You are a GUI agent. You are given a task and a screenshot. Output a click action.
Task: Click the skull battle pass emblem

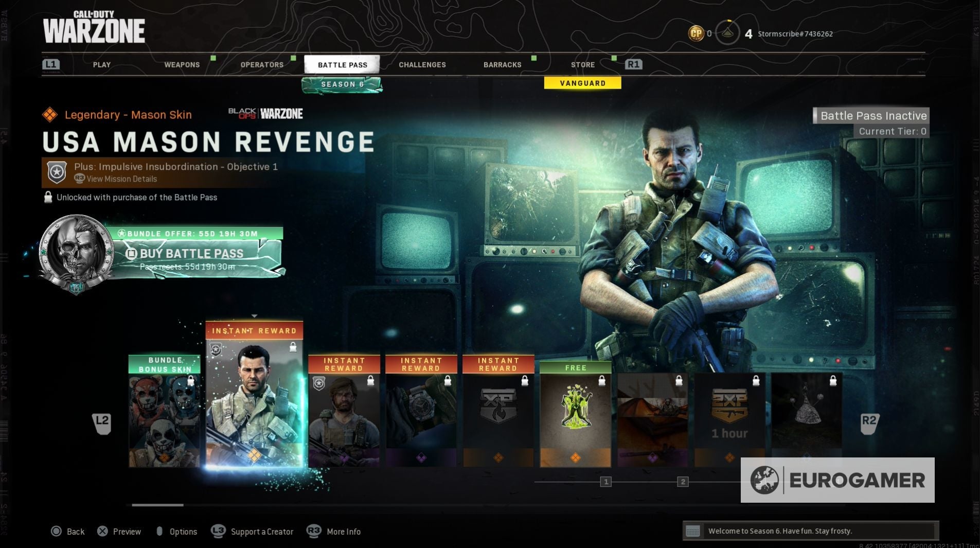click(x=77, y=255)
